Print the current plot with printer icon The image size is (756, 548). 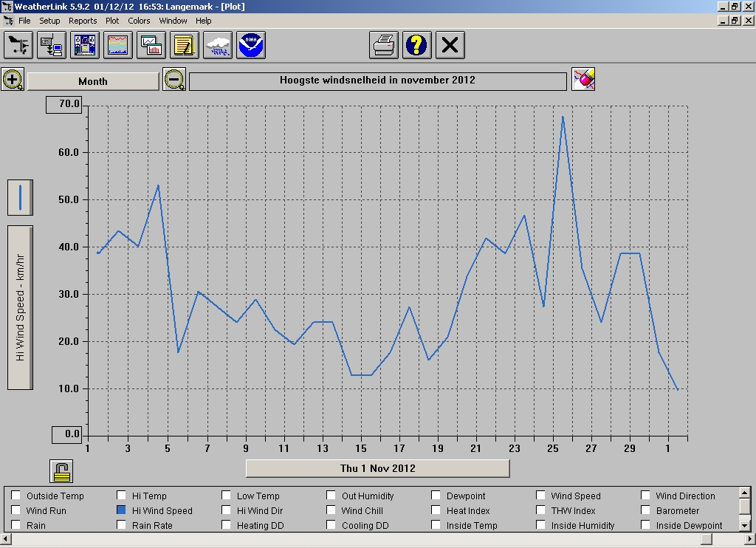tap(384, 45)
